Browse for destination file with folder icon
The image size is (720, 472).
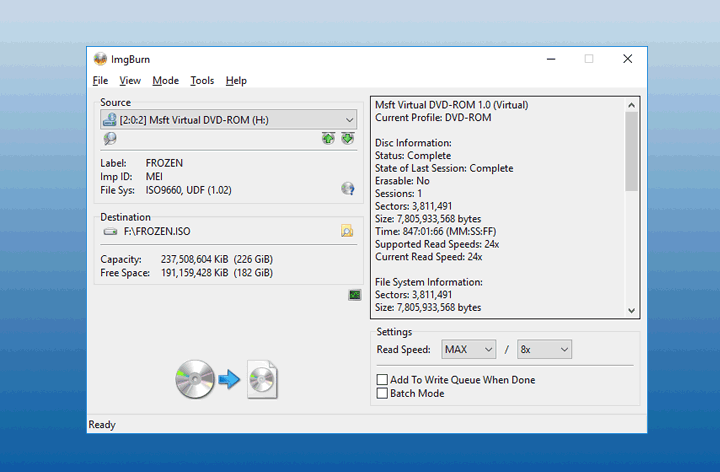pyautogui.click(x=347, y=231)
